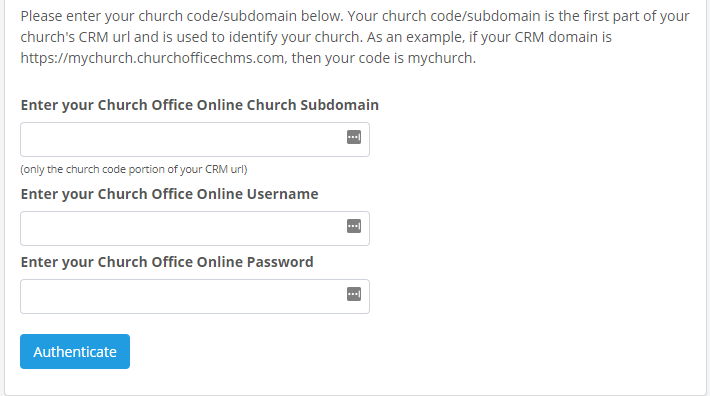The height and width of the screenshot is (396, 710).
Task: Select the 'Enter your Church Office Online Password' label
Action: click(167, 262)
